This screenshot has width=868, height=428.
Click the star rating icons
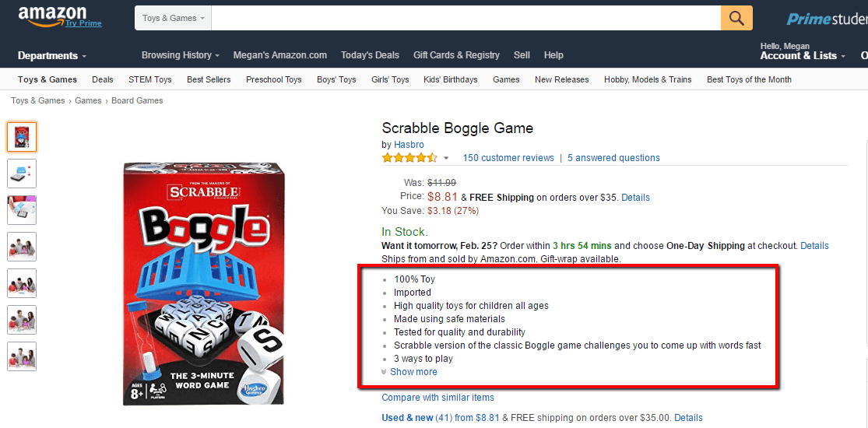coord(409,158)
